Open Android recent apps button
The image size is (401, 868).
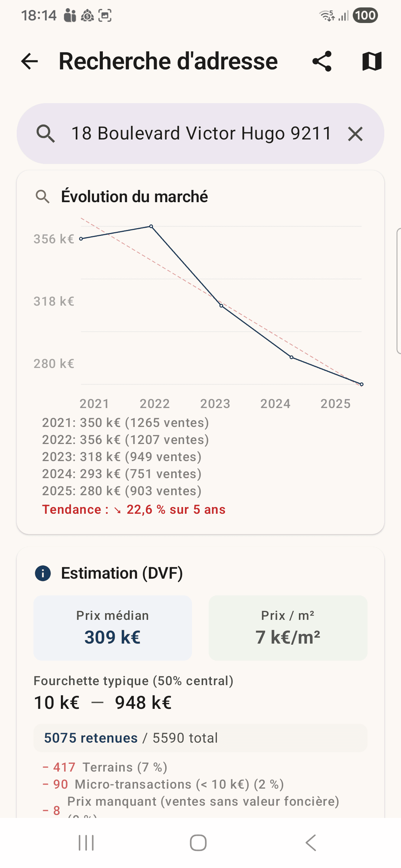[86, 843]
